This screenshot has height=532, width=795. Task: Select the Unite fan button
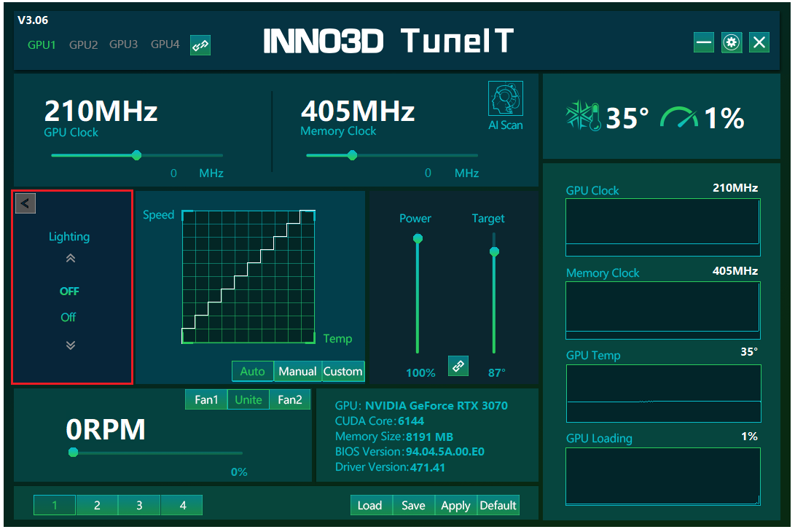click(x=248, y=399)
